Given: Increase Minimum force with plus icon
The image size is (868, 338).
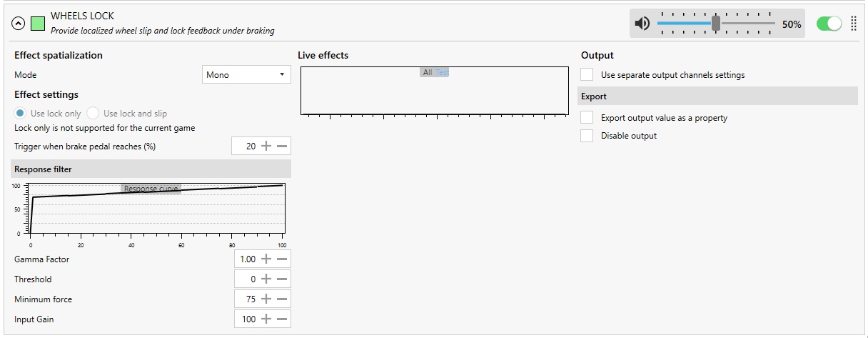Looking at the screenshot, I should pyautogui.click(x=266, y=299).
